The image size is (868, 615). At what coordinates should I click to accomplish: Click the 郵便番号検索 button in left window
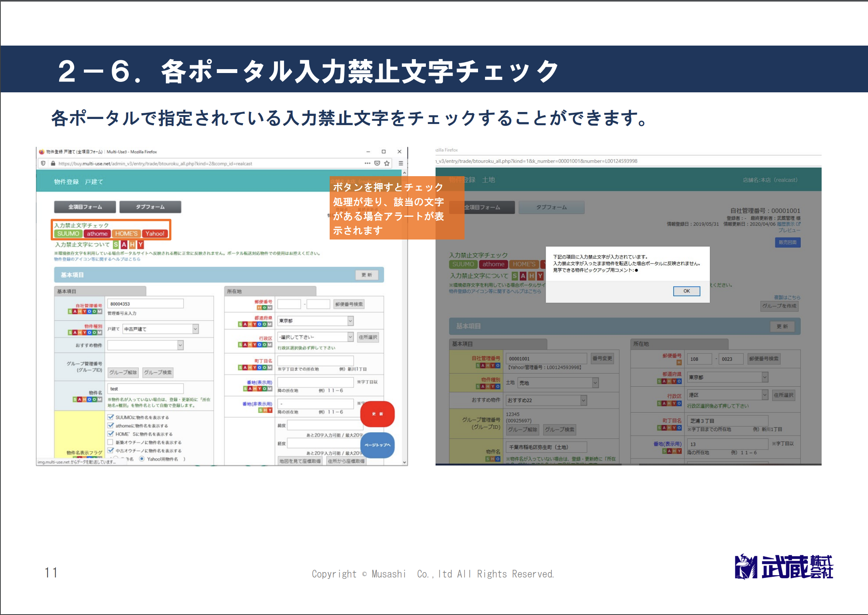[x=349, y=304]
